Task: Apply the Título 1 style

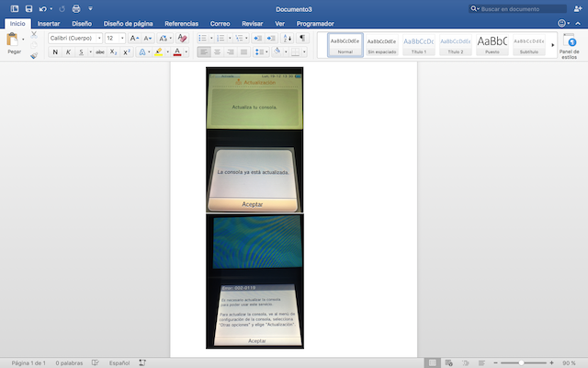Action: click(x=418, y=44)
